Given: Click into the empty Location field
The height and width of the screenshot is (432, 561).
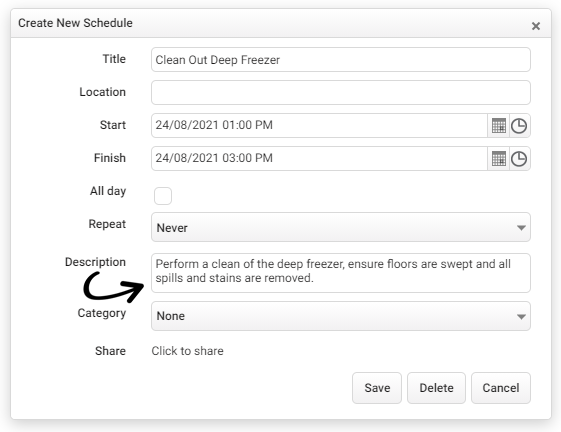Looking at the screenshot, I should pyautogui.click(x=341, y=92).
